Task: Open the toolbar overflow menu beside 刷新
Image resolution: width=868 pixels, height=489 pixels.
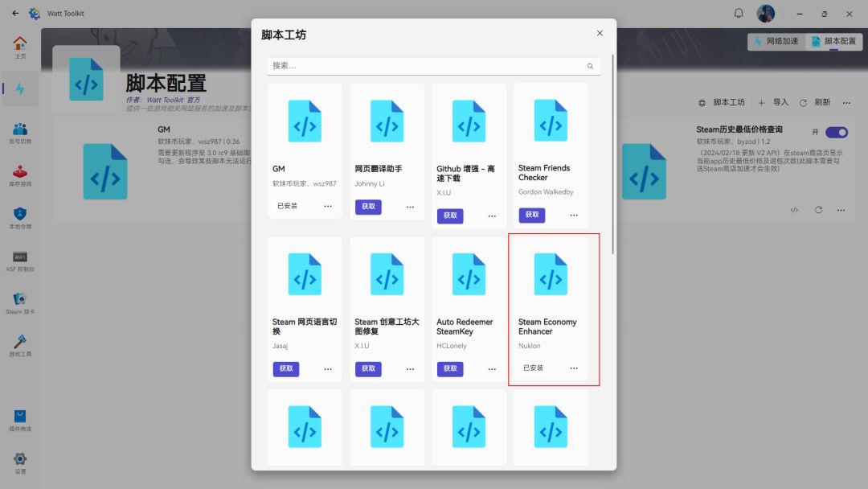Action: pyautogui.click(x=846, y=102)
